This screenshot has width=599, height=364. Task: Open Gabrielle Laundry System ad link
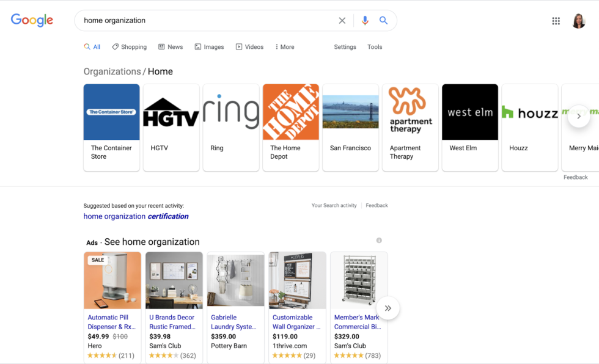tap(233, 322)
